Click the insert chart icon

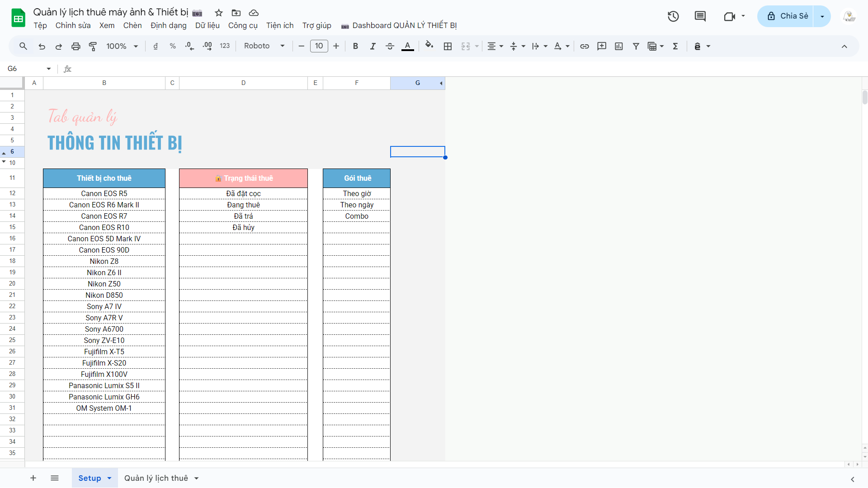point(619,46)
